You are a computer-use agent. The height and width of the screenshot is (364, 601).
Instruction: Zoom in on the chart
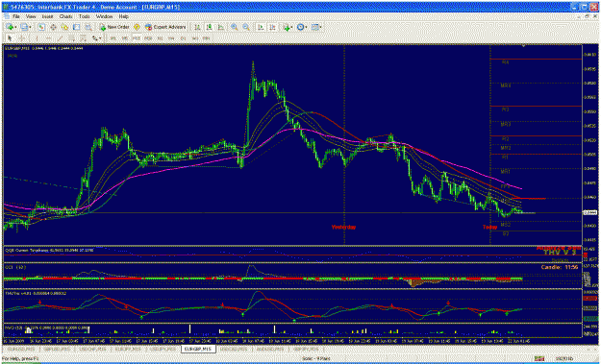click(x=234, y=27)
